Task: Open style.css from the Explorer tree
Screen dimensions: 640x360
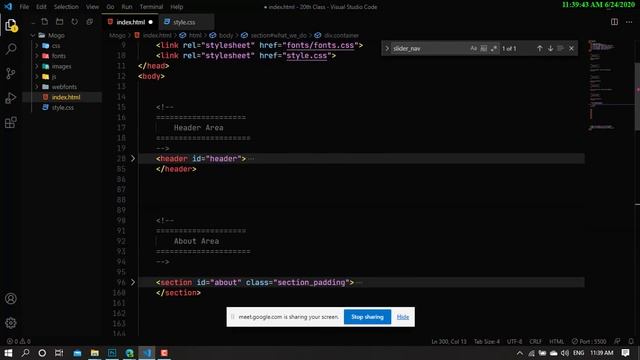Action: point(62,107)
